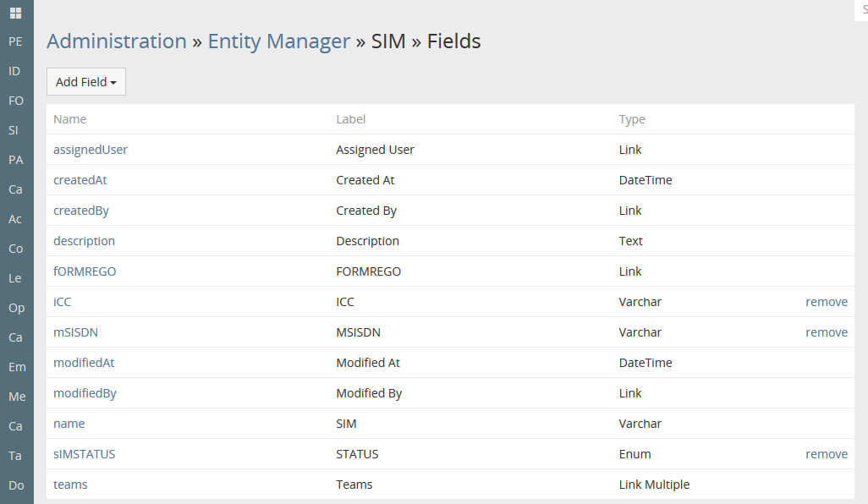Open the Le sidebar item

[x=14, y=278]
